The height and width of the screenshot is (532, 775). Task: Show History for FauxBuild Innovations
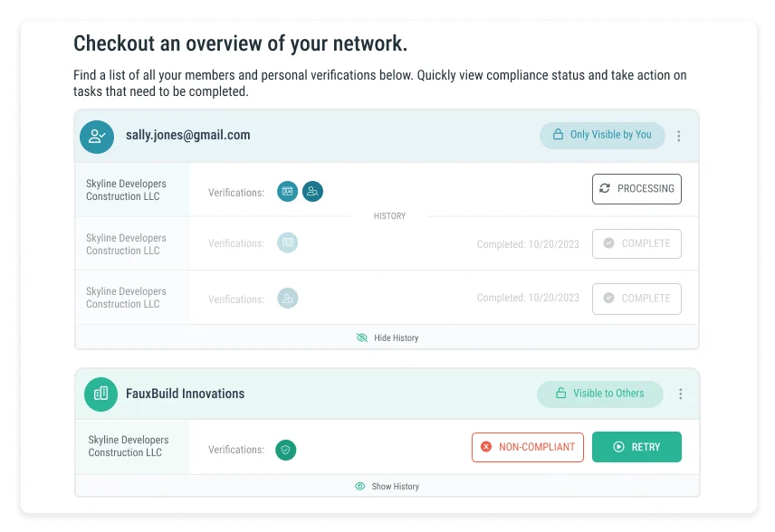click(x=387, y=487)
